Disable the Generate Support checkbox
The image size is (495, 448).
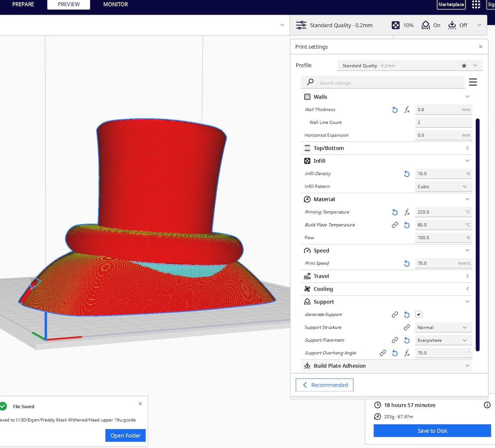418,314
